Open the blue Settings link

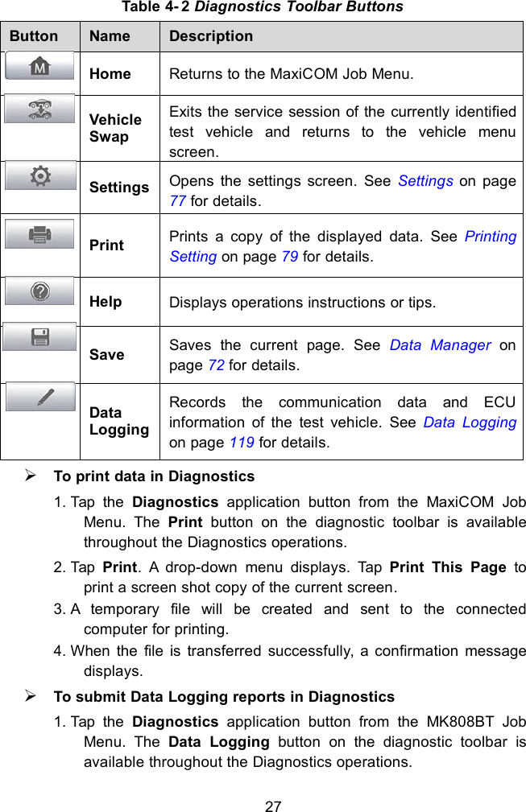(425, 181)
